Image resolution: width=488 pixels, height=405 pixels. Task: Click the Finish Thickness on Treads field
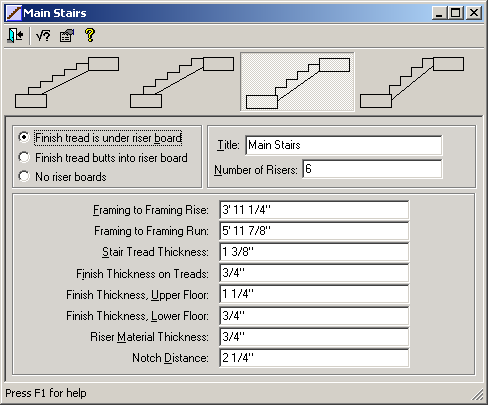click(x=314, y=273)
